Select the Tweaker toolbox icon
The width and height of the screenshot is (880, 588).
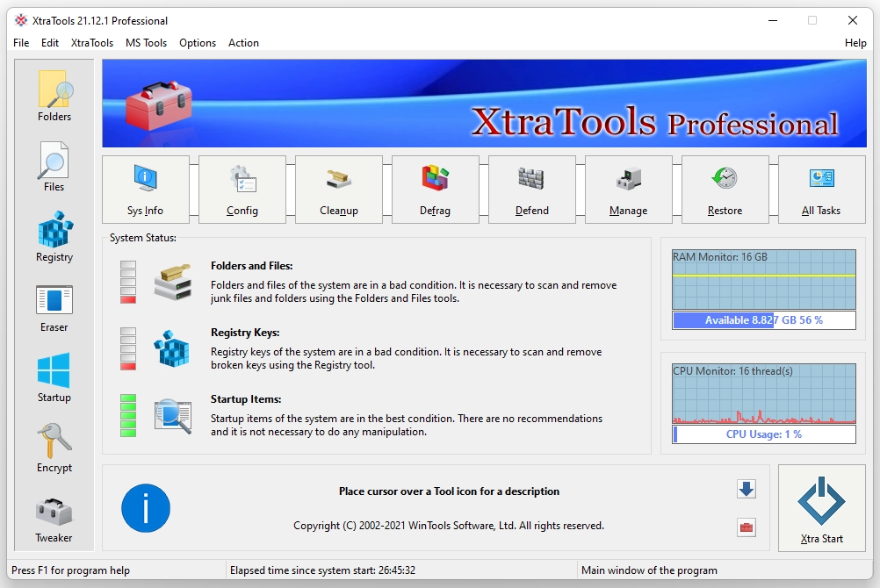pyautogui.click(x=54, y=517)
